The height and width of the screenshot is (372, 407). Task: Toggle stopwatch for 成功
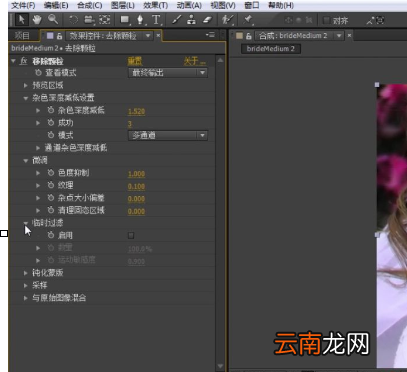[x=51, y=123]
